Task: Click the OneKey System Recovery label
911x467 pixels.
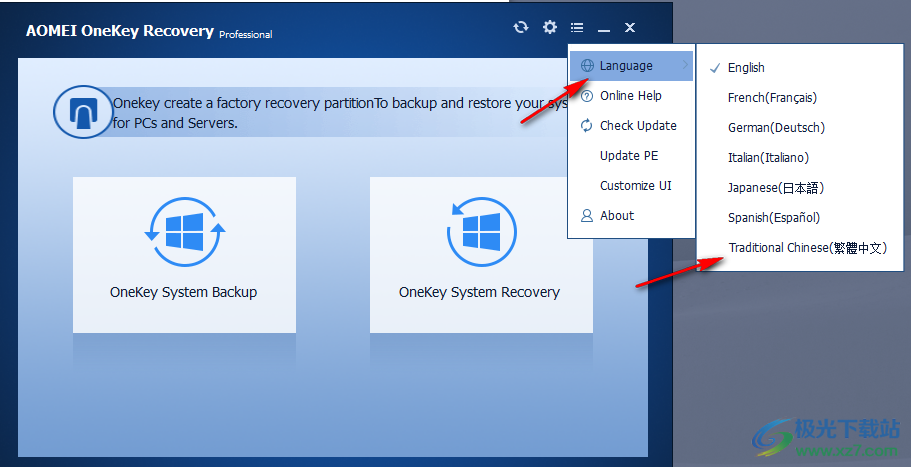Action: 479,292
